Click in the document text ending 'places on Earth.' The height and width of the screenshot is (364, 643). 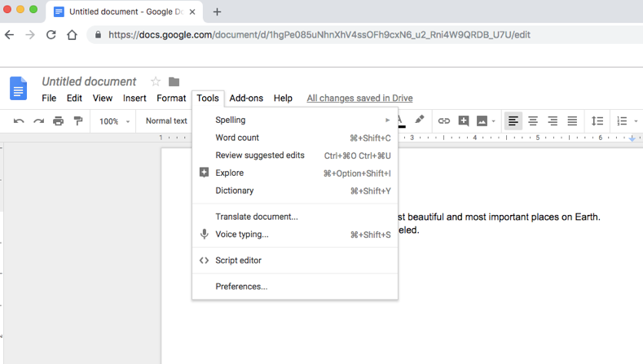[500, 217]
